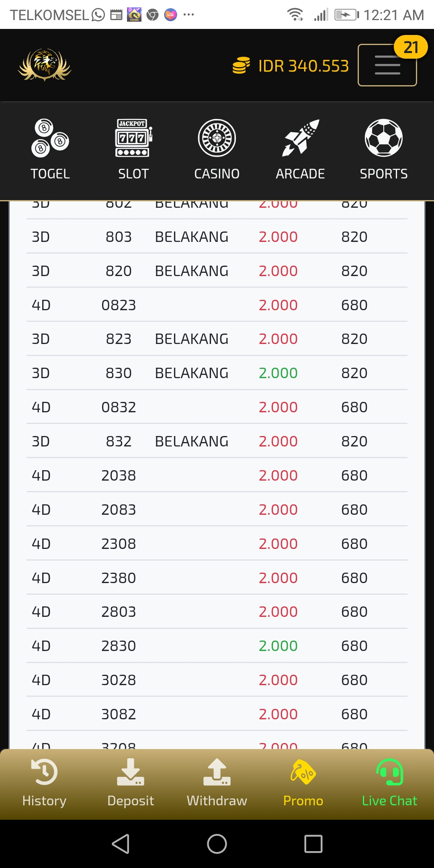Open the SLOT jackpot machine icon

tap(133, 139)
